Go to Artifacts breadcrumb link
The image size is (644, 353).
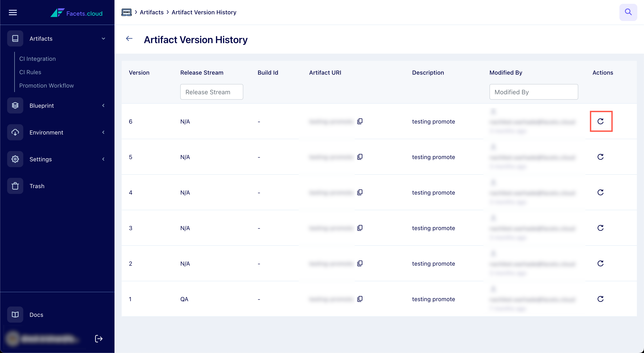click(152, 12)
